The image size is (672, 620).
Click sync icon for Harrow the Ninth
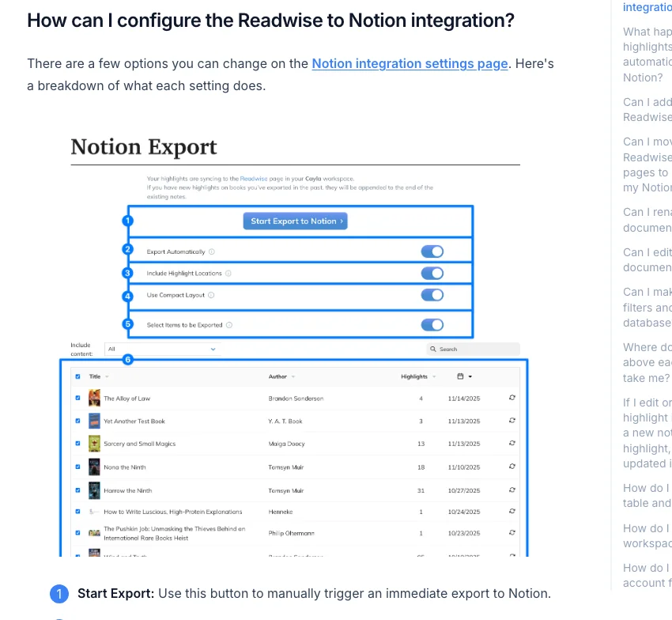[x=512, y=490]
